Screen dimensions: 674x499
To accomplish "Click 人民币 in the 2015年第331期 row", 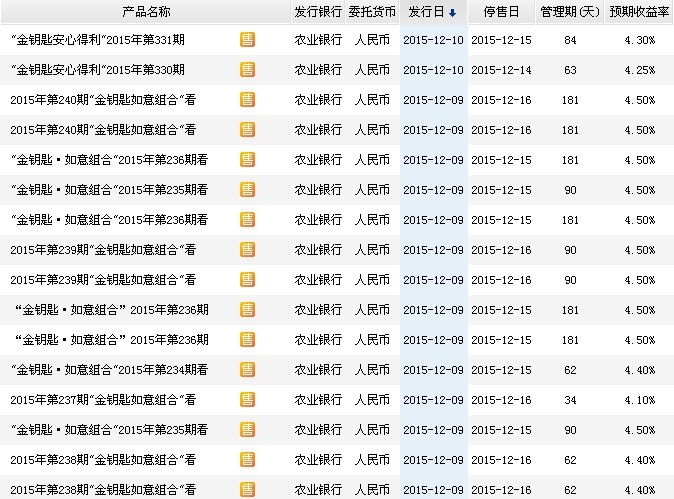I will pos(372,40).
